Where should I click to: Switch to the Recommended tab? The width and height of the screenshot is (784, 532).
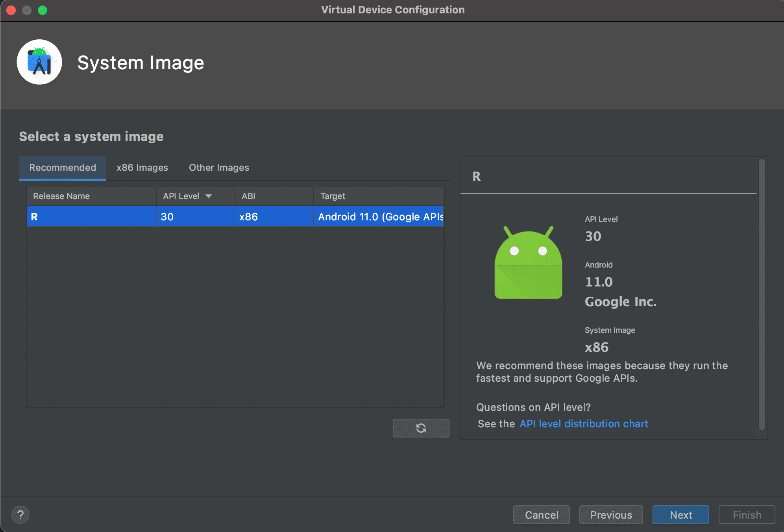(63, 168)
